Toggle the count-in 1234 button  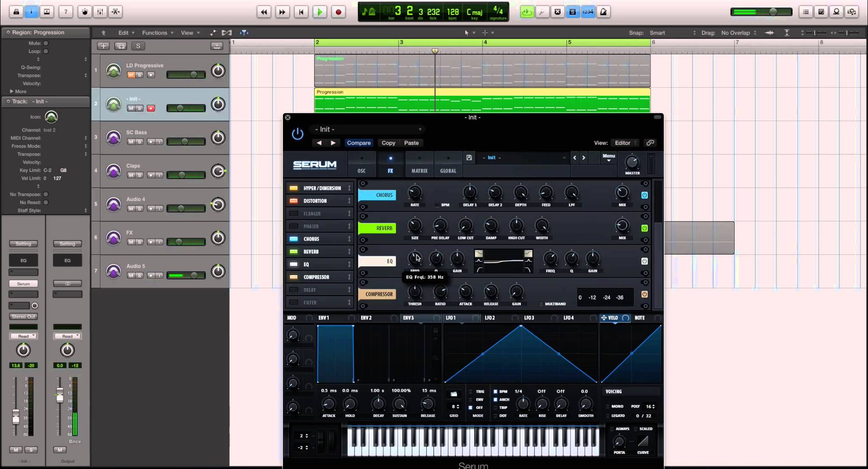tap(588, 12)
